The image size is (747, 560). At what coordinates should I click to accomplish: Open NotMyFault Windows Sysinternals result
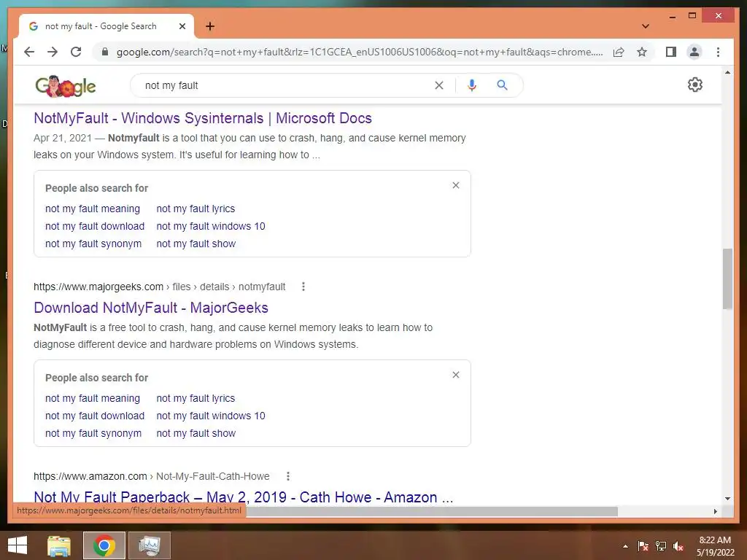(203, 118)
